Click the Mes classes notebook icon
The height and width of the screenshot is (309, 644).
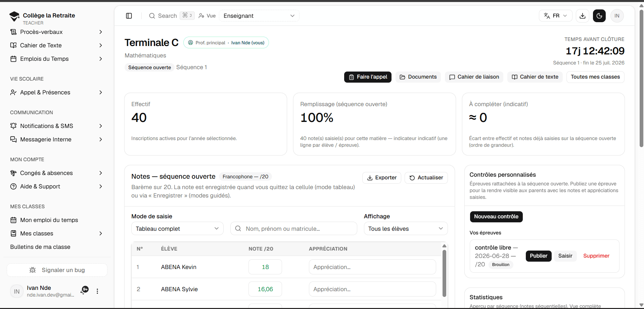13,233
